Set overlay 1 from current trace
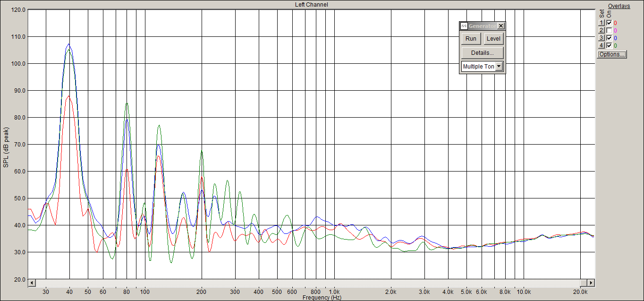 602,23
